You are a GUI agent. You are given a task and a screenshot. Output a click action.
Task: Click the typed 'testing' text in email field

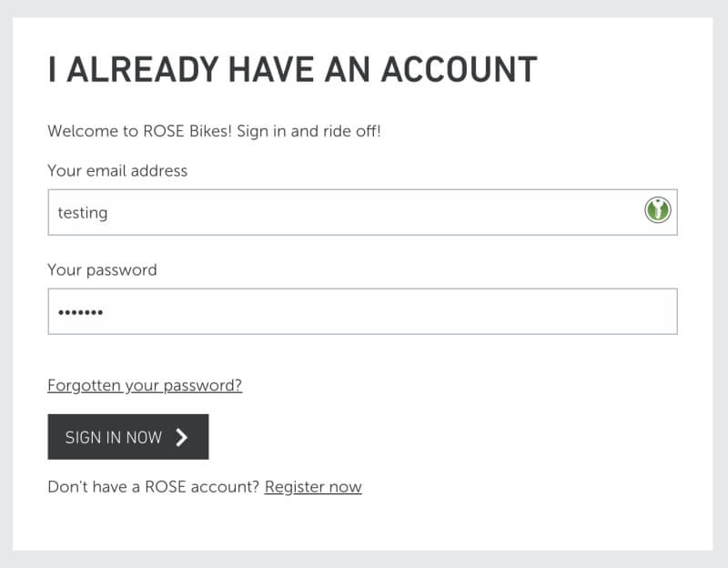click(83, 213)
